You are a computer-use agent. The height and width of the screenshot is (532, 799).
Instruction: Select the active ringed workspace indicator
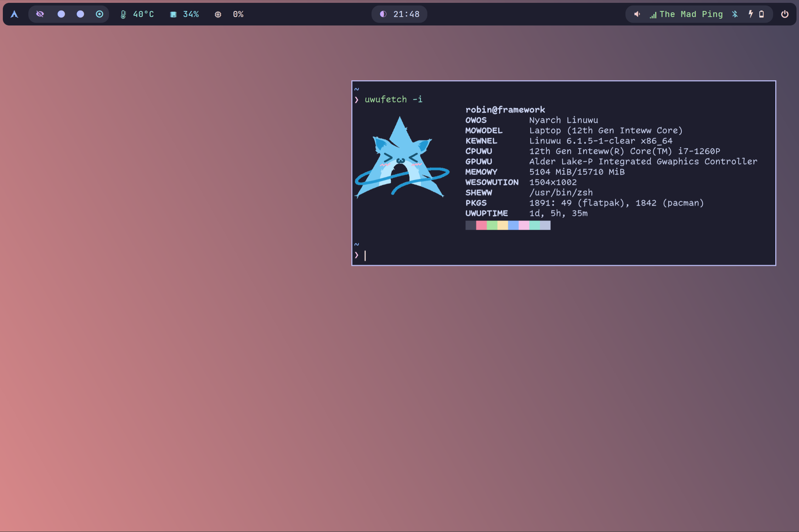[100, 14]
